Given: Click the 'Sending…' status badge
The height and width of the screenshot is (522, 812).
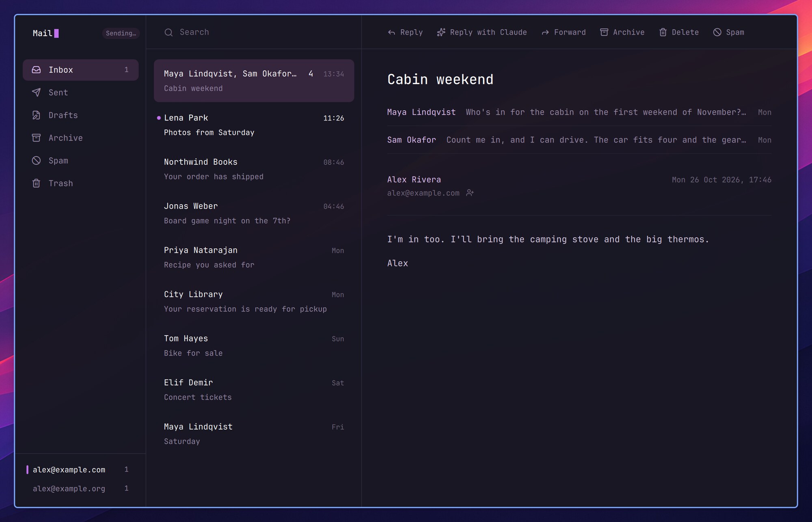Looking at the screenshot, I should point(121,33).
